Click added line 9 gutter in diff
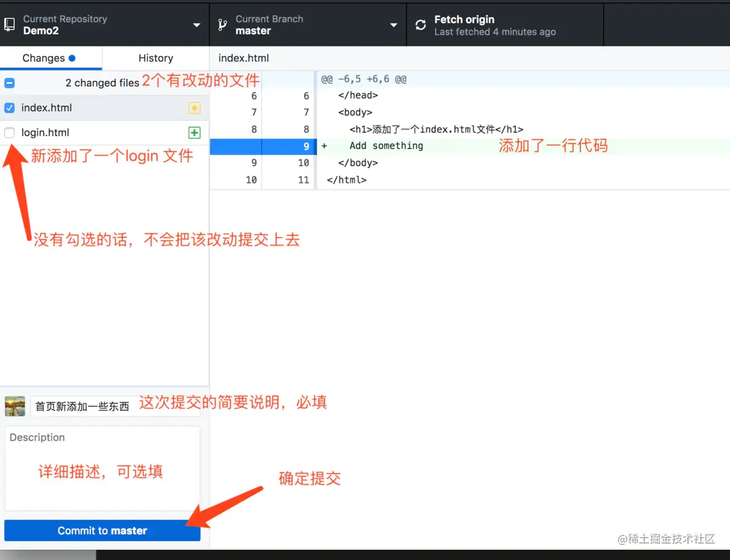Viewport: 730px width, 560px height. tap(263, 147)
